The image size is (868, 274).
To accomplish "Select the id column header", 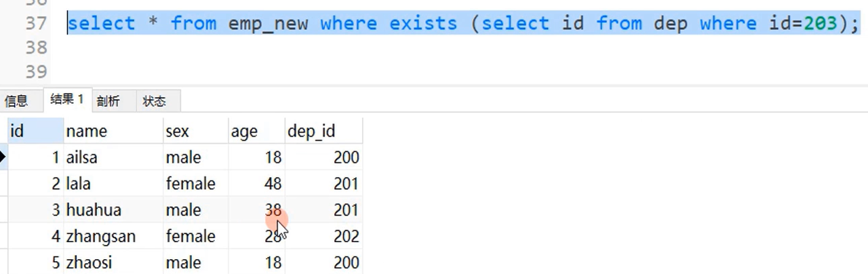I will click(35, 131).
